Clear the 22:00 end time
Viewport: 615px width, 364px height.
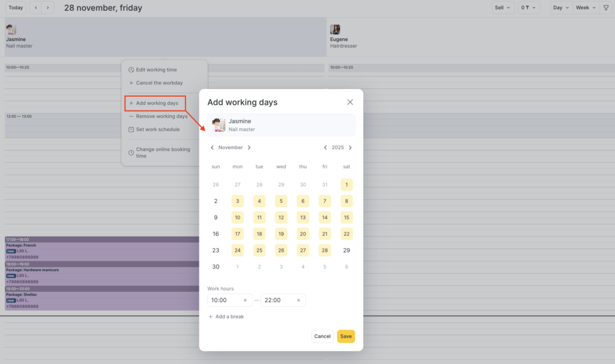(x=298, y=300)
